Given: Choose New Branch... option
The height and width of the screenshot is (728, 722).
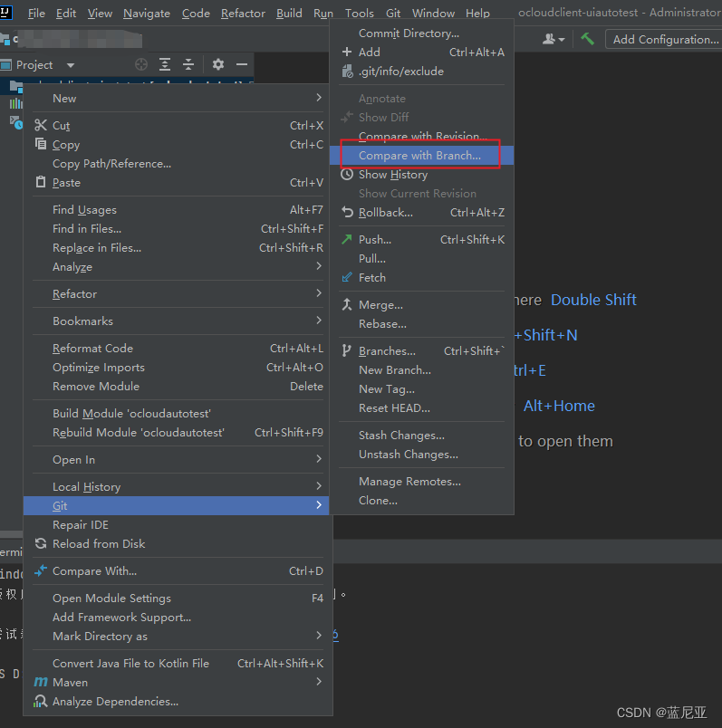Looking at the screenshot, I should [x=421, y=369].
